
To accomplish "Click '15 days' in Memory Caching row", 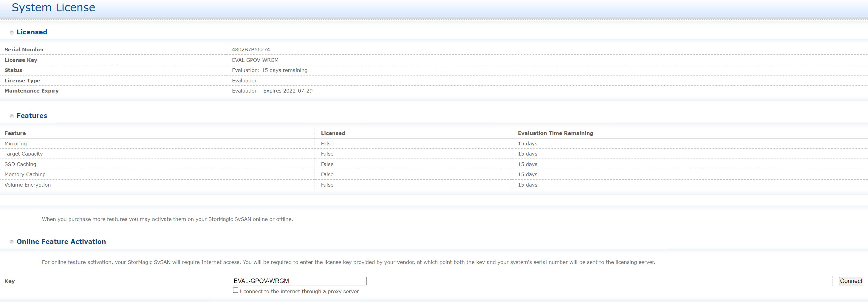I will 528,174.
